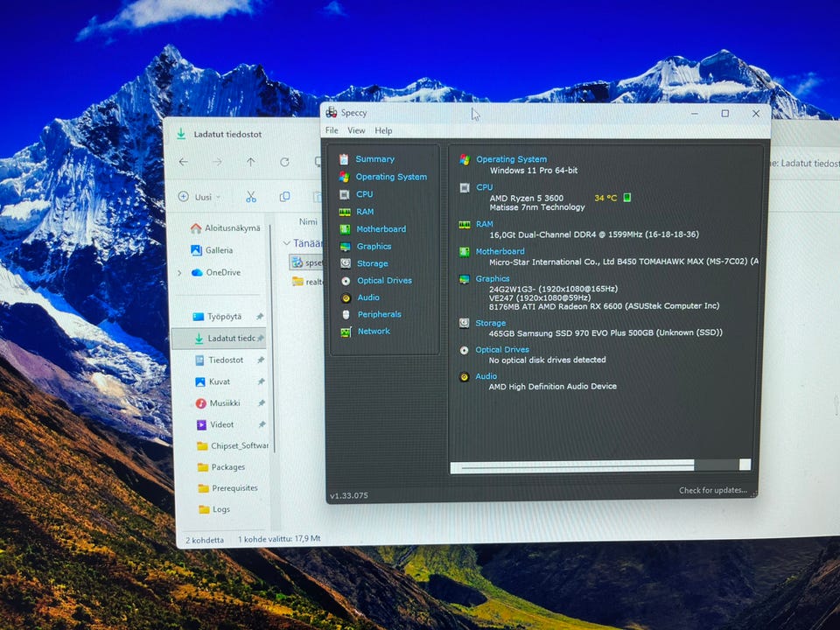The width and height of the screenshot is (840, 630).
Task: Click the Uusi new item button
Action: pos(199,197)
